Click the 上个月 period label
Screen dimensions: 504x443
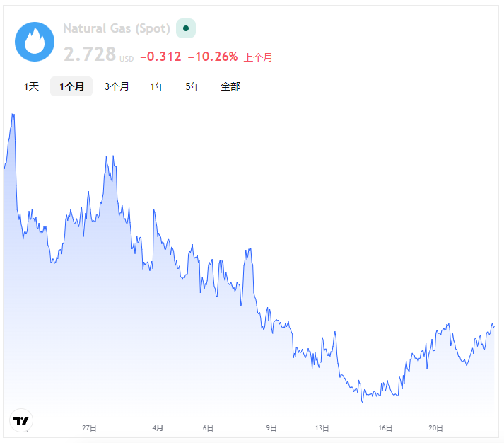click(258, 57)
